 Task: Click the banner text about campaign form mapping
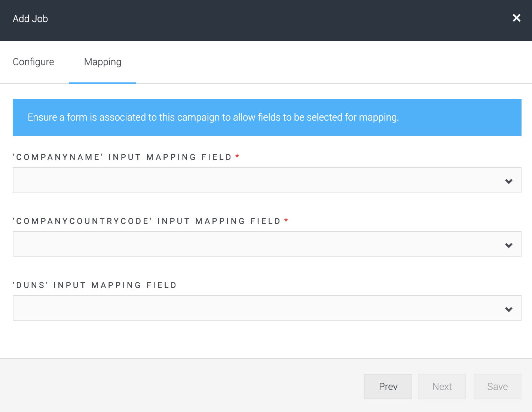213,117
